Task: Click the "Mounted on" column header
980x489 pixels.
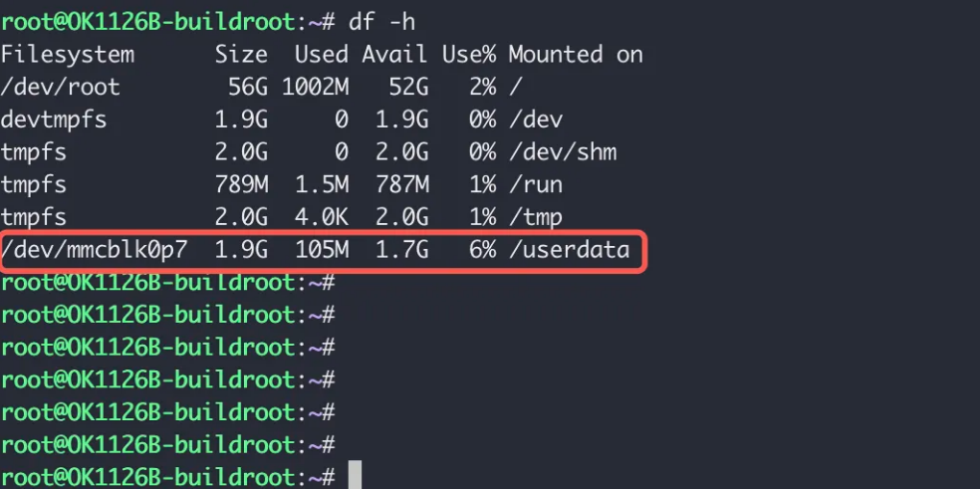Action: pos(576,54)
